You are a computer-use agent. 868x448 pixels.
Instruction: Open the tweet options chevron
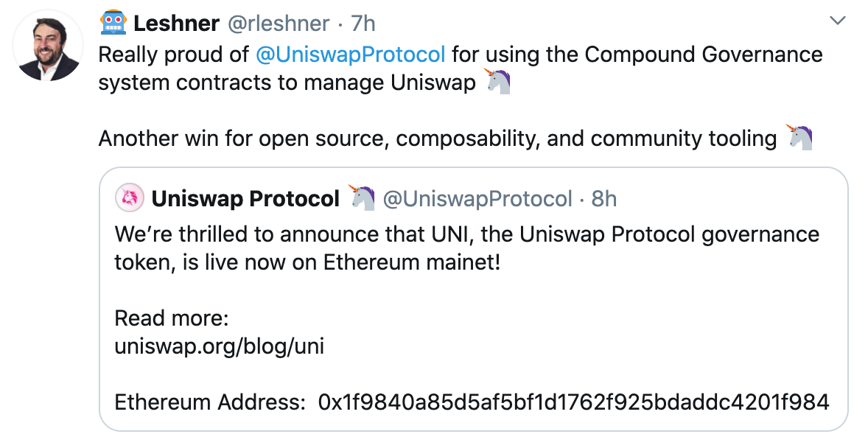pos(837,21)
